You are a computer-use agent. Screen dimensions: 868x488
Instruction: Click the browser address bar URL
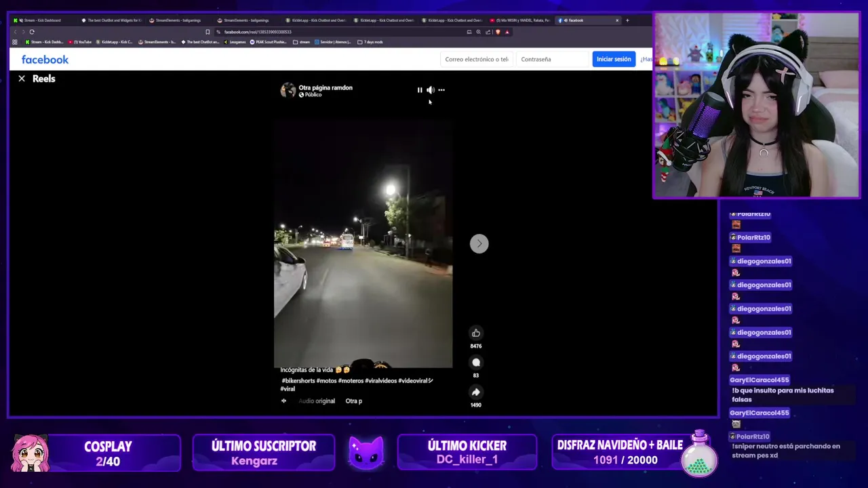click(258, 32)
